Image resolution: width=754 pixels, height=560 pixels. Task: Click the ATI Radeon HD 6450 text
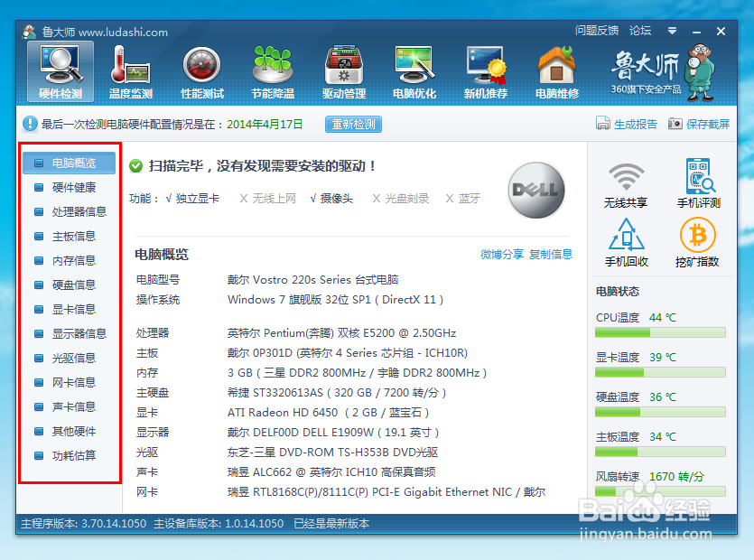pos(328,412)
